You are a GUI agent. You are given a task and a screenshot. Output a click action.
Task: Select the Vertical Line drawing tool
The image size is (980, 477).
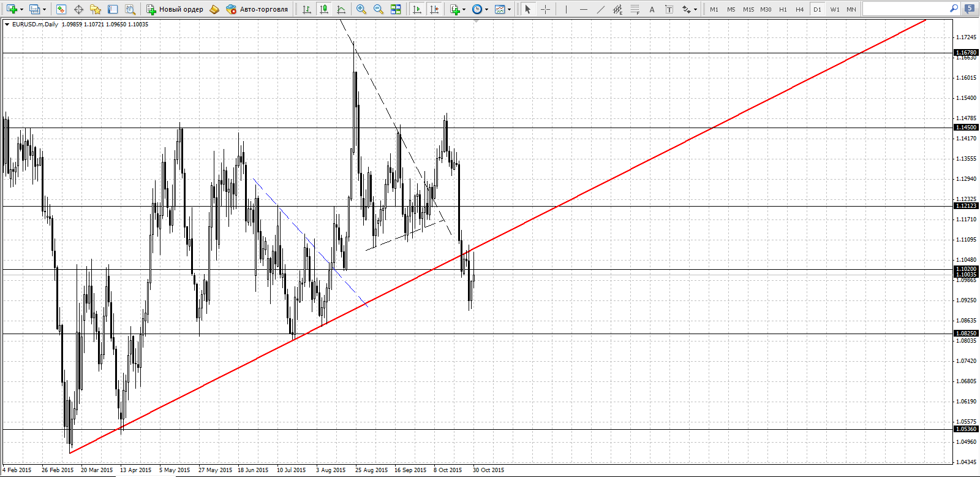pyautogui.click(x=566, y=9)
